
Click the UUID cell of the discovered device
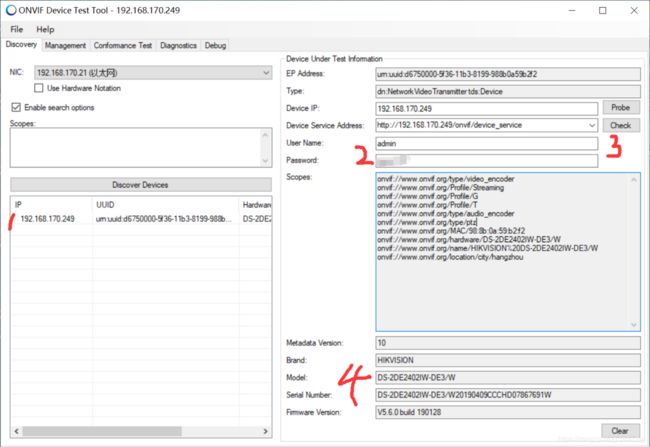click(x=164, y=219)
